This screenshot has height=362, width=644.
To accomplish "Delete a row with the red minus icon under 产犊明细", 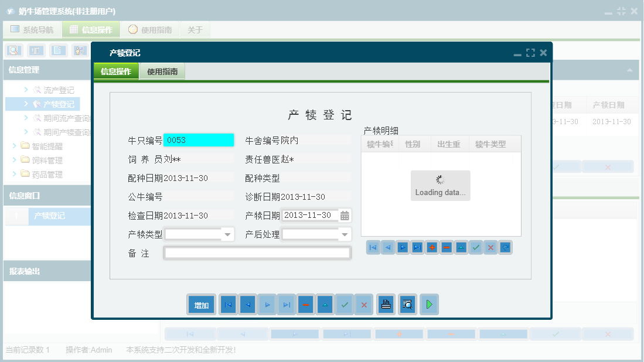I will point(446,247).
